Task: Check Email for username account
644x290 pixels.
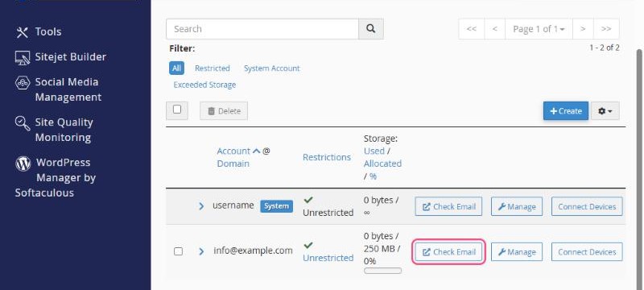Action: [448, 206]
